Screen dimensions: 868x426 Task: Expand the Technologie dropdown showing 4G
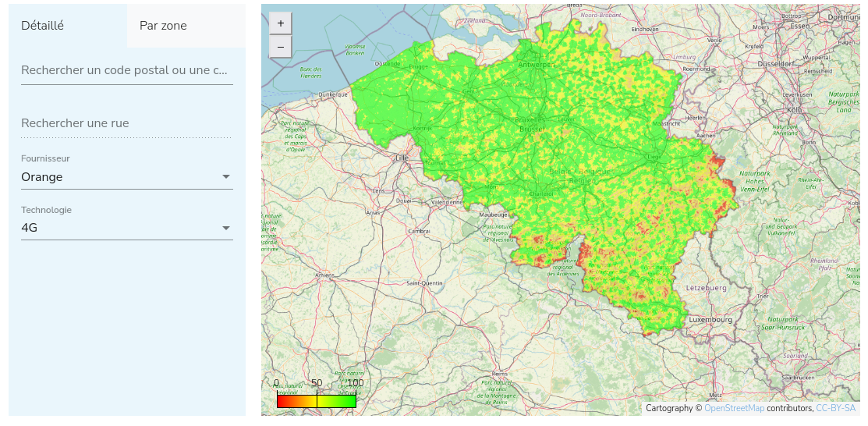pyautogui.click(x=127, y=228)
